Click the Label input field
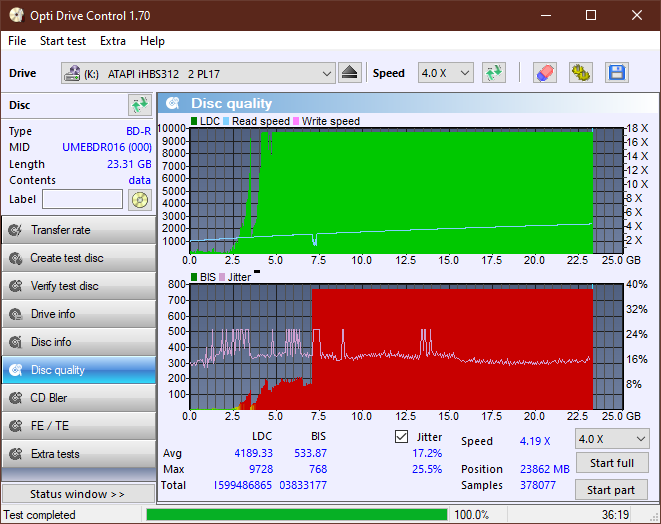The image size is (661, 524). 82,199
